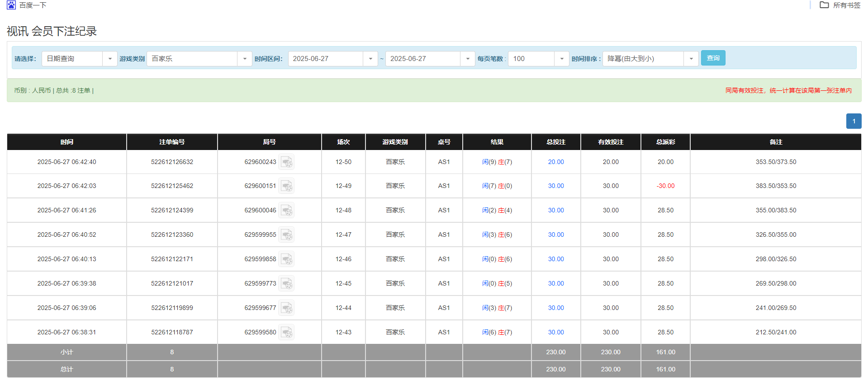The width and height of the screenshot is (868, 380).
Task: Expand the 降幂(由大到小) sort dropdown
Action: [691, 59]
